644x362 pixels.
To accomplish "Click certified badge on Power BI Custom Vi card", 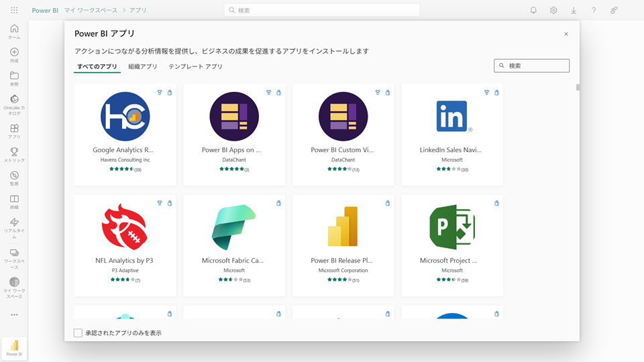I will click(x=378, y=93).
